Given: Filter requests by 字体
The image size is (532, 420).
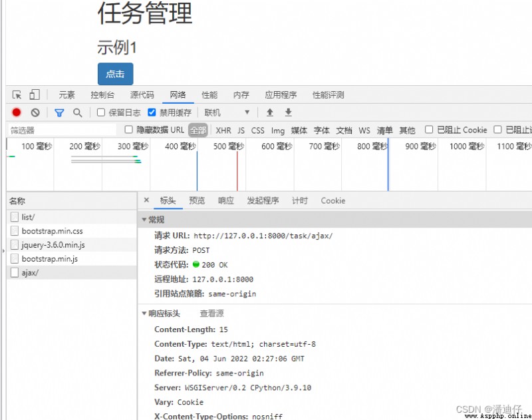Looking at the screenshot, I should pos(322,130).
